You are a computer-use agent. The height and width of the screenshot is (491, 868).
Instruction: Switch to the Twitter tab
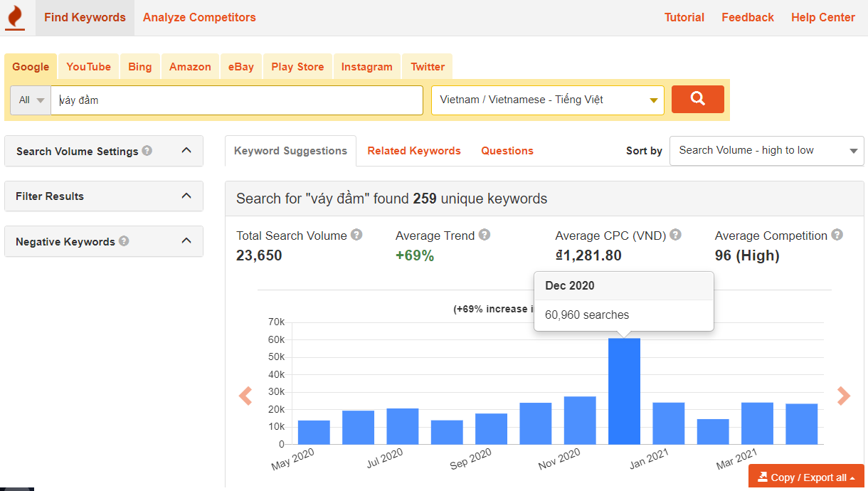coord(428,67)
